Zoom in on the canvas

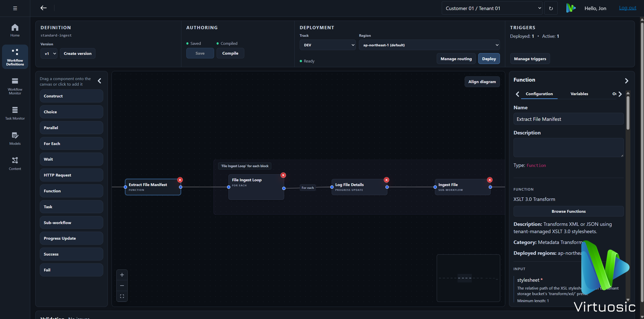tap(122, 275)
